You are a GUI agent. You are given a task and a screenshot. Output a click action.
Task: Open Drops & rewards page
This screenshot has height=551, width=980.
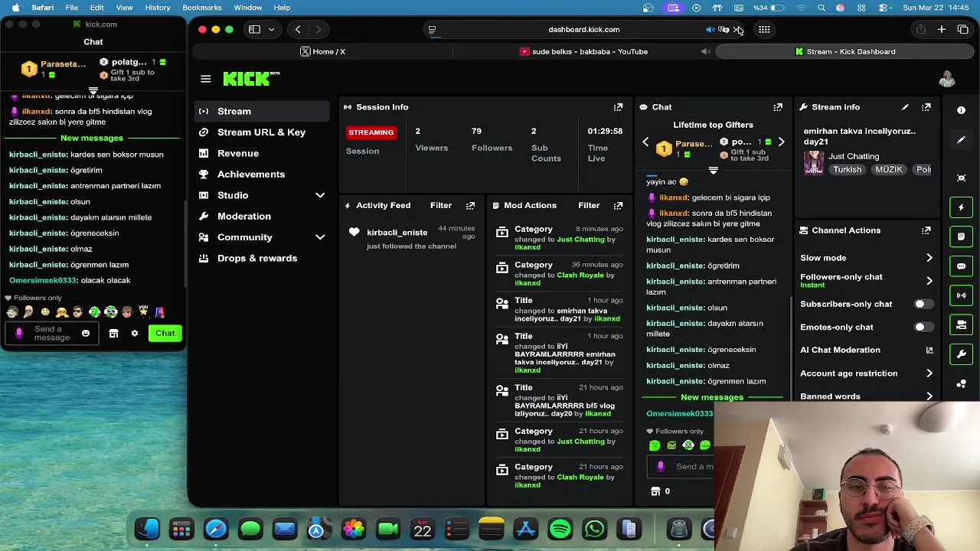[x=262, y=259]
